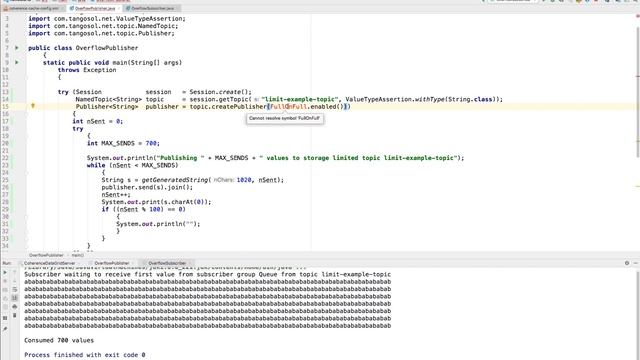Open the yellow lightbulb quick-fix on line 15
The height and width of the screenshot is (360, 640).
(x=33, y=106)
